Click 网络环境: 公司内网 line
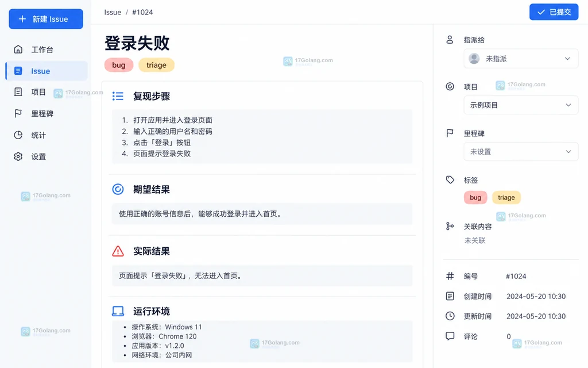This screenshot has height=368, width=588. (x=161, y=355)
